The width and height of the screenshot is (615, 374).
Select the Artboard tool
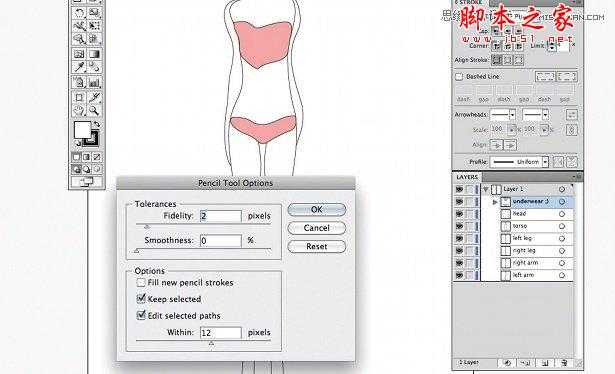point(79,97)
